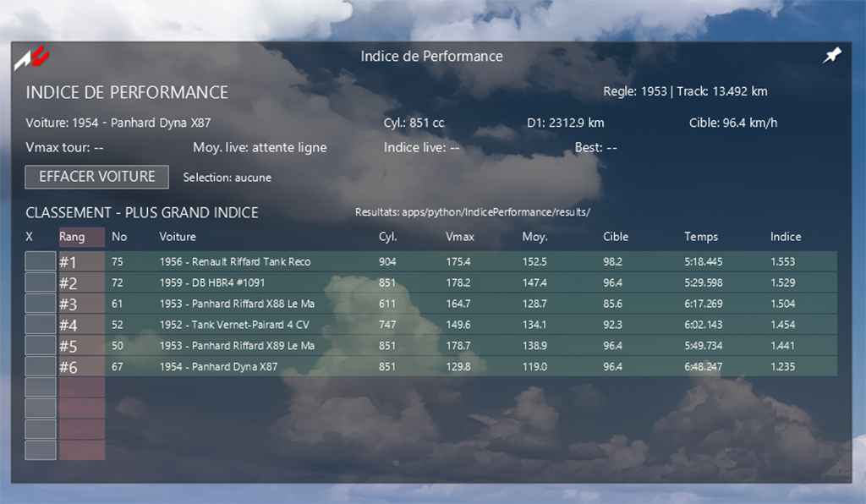The image size is (866, 504).
Task: Click the Assetto Corsa logo icon
Action: (32, 58)
